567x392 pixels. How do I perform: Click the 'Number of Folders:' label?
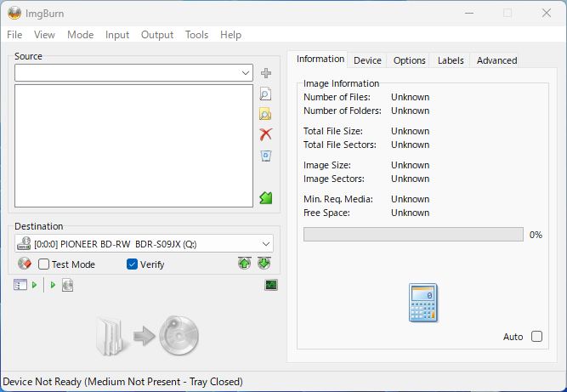pos(342,111)
